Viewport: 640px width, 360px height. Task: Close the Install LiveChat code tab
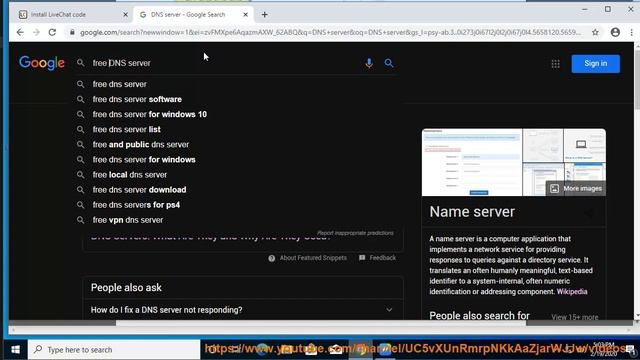(x=125, y=14)
